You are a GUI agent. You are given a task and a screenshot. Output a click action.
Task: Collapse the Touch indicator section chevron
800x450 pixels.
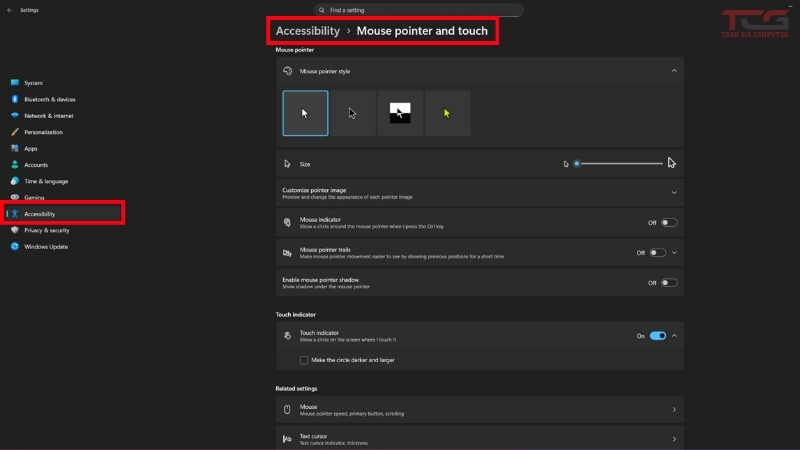(x=674, y=336)
